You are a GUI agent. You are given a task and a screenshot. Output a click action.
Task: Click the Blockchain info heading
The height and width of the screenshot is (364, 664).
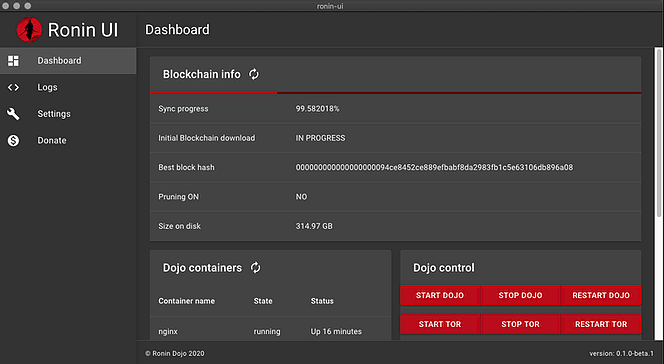pyautogui.click(x=202, y=74)
